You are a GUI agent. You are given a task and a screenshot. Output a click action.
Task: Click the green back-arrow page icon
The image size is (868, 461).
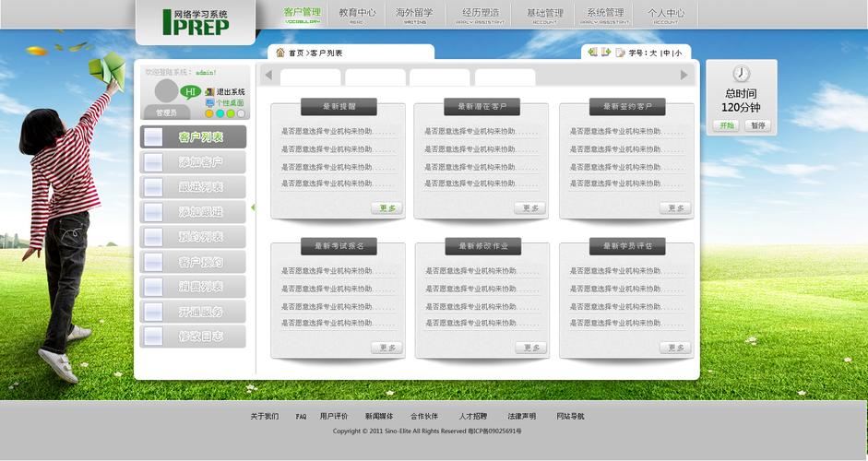point(592,52)
